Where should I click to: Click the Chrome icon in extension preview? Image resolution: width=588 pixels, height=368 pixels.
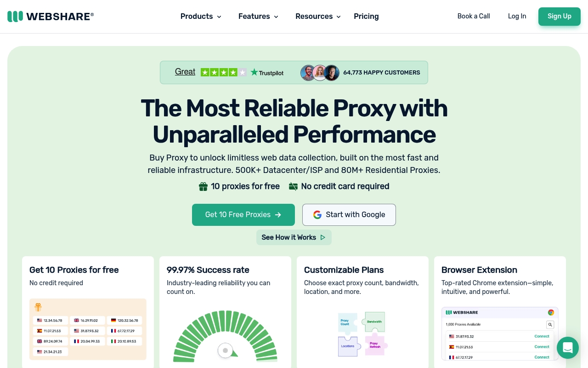click(x=551, y=312)
